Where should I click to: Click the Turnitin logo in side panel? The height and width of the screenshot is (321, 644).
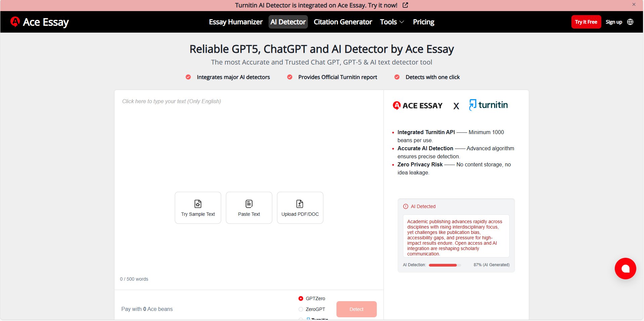point(488,105)
